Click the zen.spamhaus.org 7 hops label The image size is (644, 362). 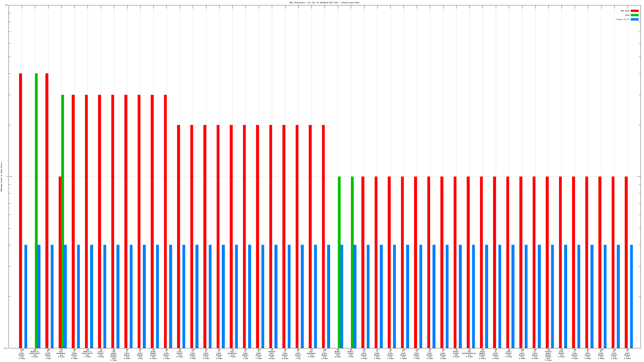(232, 353)
